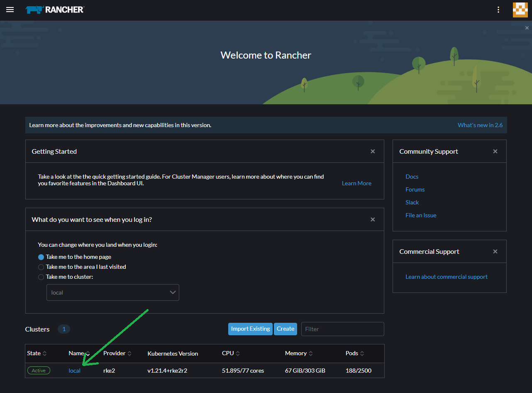
Task: Click the Import Existing button
Action: [x=250, y=329]
